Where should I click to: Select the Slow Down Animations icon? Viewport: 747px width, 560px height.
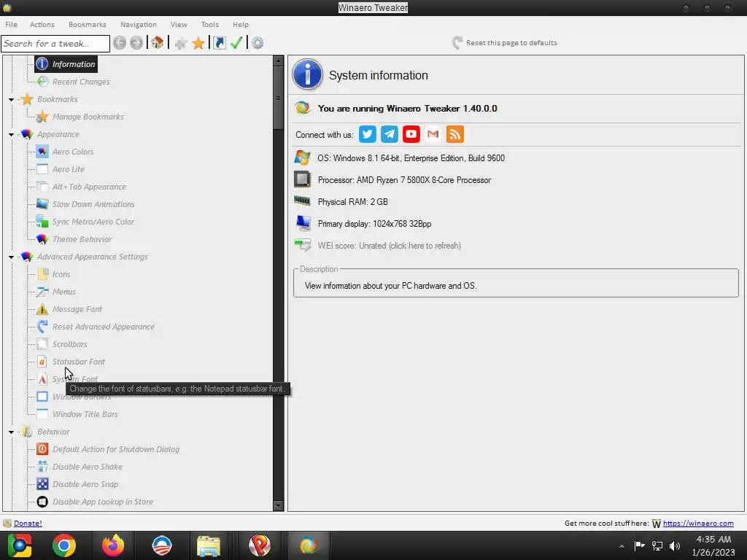point(42,204)
